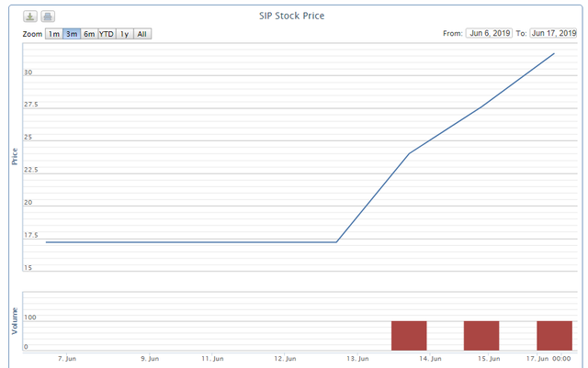Click the Price axis label
The height and width of the screenshot is (368, 588).
click(14, 156)
